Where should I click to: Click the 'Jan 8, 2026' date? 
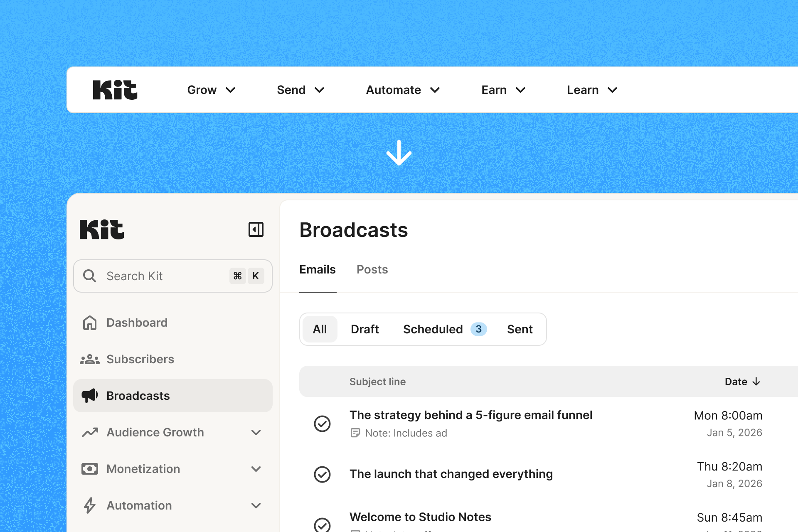(x=734, y=483)
